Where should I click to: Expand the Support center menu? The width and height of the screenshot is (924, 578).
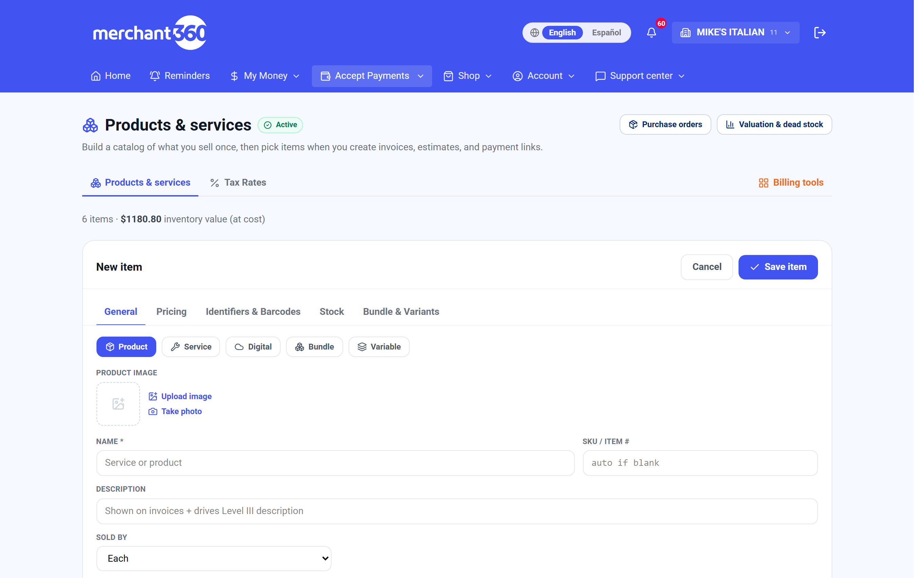pyautogui.click(x=640, y=76)
